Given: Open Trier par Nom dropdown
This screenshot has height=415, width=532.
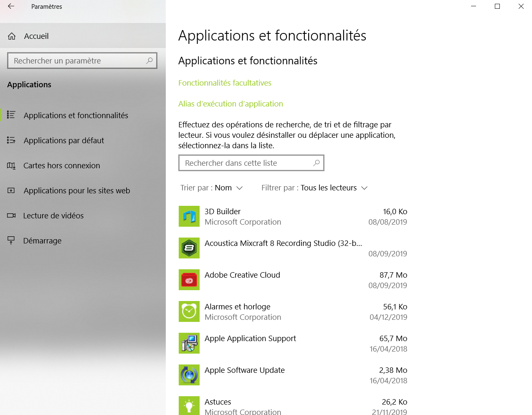Looking at the screenshot, I should (x=212, y=188).
